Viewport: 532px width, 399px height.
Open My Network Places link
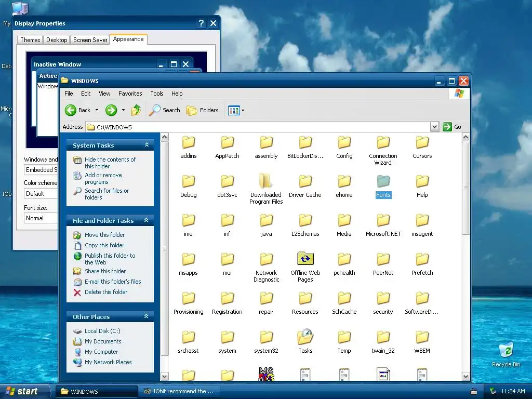108,362
